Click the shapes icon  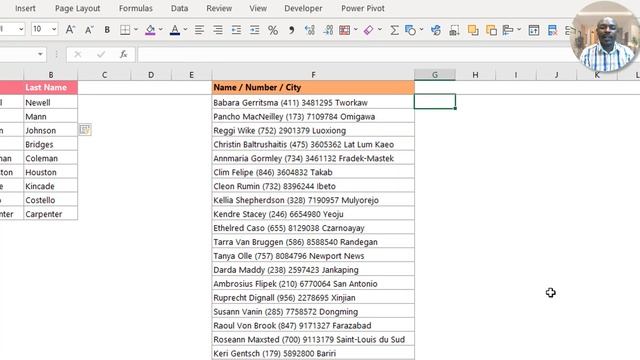411,30
